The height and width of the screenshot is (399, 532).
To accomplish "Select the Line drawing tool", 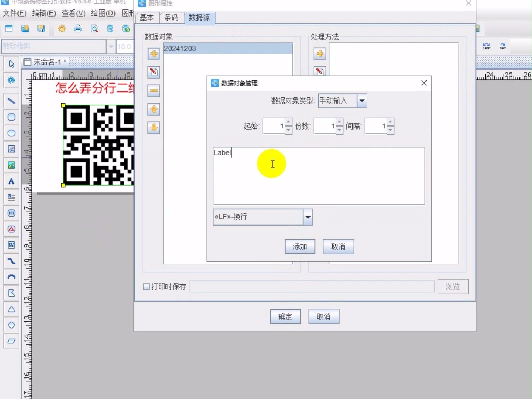I will point(11,101).
